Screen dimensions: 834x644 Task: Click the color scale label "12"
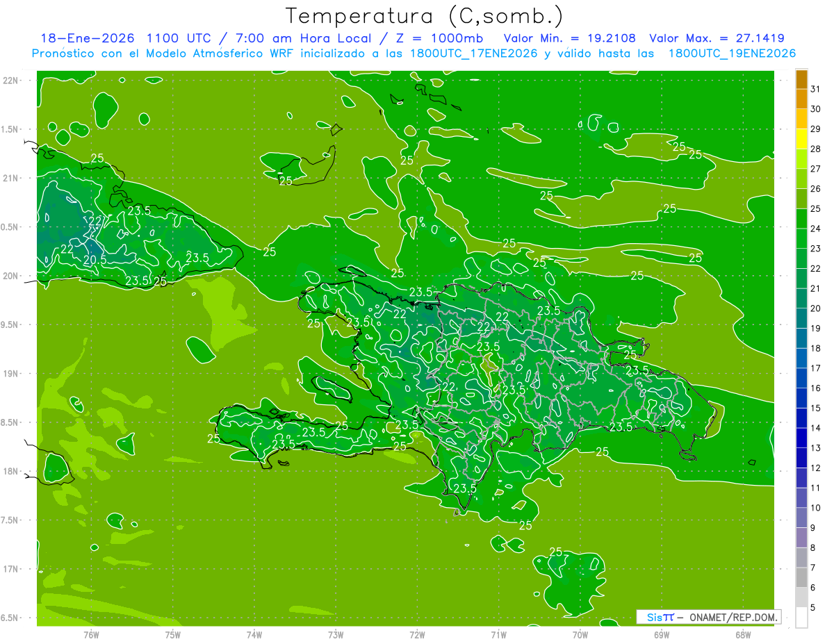point(815,468)
